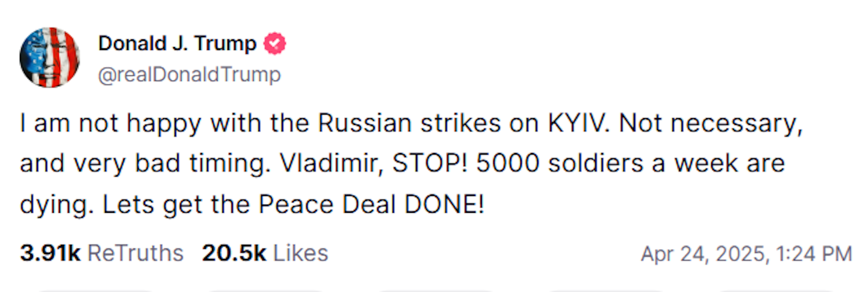Click the phrase Russian strikes

(x=409, y=123)
